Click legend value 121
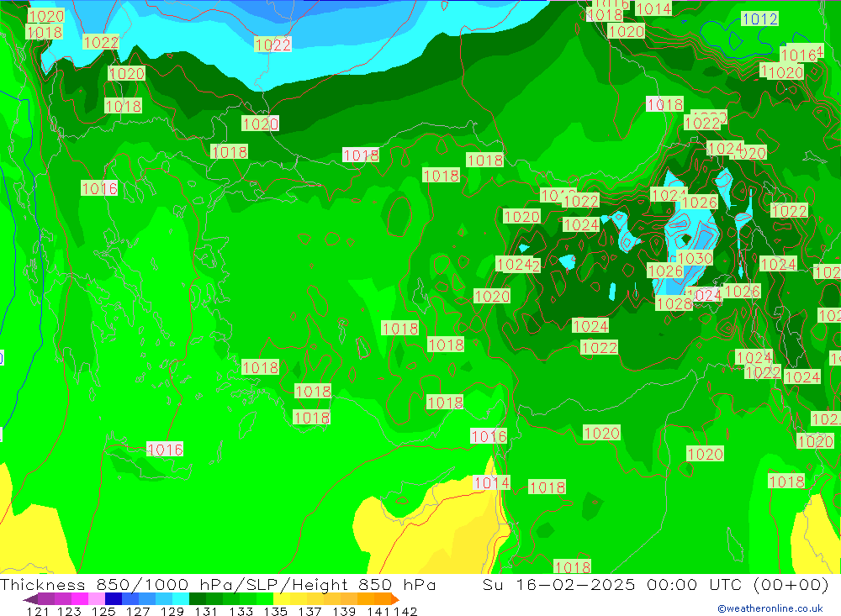This screenshot has height=616, width=841. click(38, 611)
